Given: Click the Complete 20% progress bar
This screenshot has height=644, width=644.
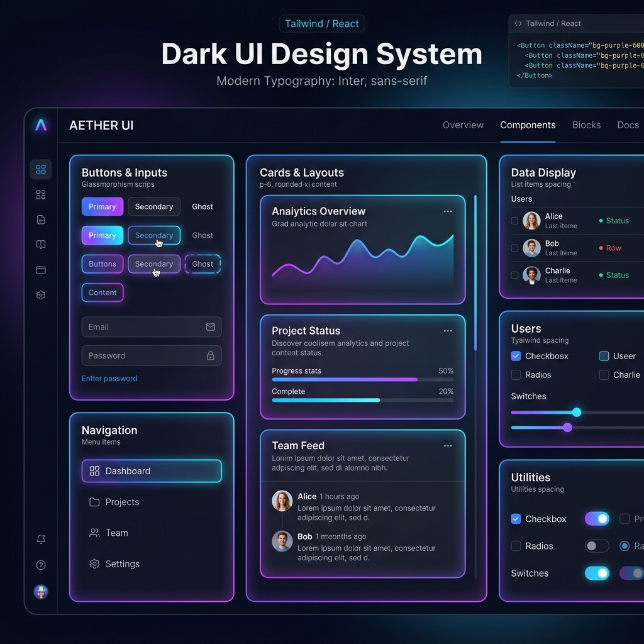Looking at the screenshot, I should click(x=362, y=400).
